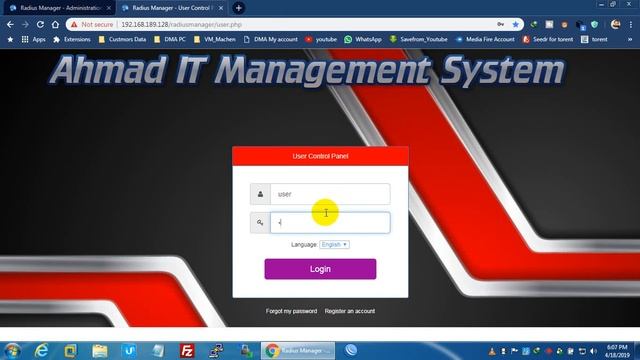The height and width of the screenshot is (360, 640).
Task: Open DMA PC bookmark folder
Action: click(170, 39)
